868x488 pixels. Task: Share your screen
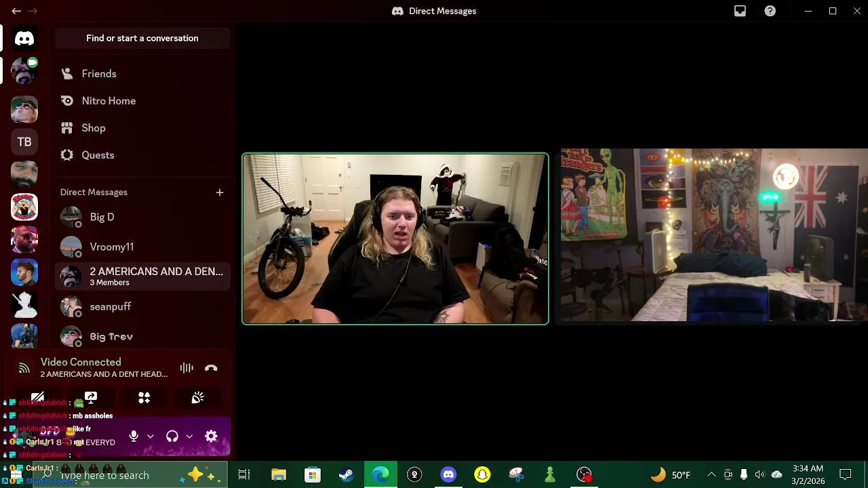[x=91, y=398]
